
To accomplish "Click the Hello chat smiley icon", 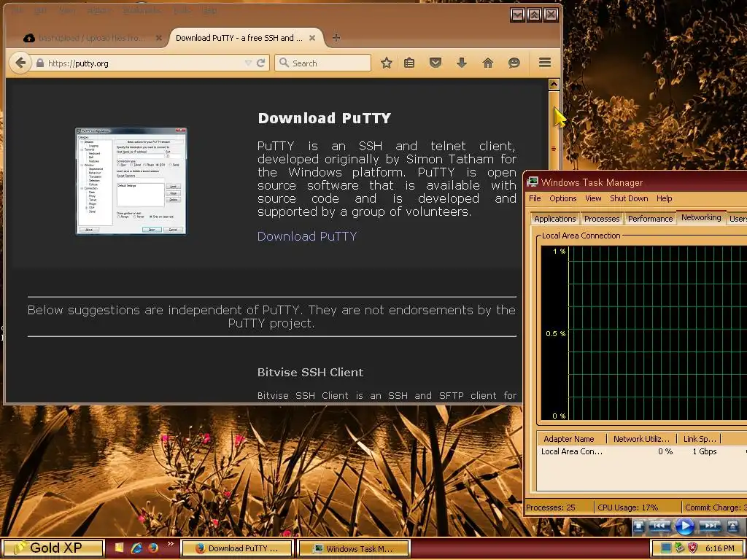I will pos(514,63).
